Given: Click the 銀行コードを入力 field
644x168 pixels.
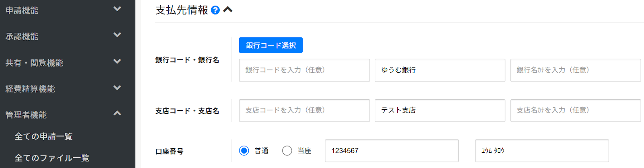Looking at the screenshot, I should point(304,70).
